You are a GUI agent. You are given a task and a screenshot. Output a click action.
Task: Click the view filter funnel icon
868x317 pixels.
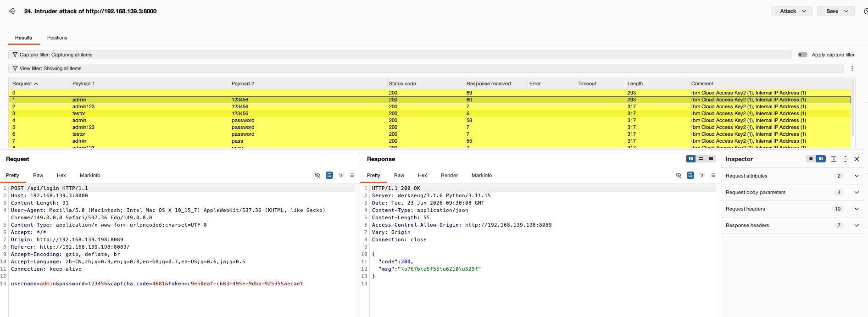[x=15, y=68]
